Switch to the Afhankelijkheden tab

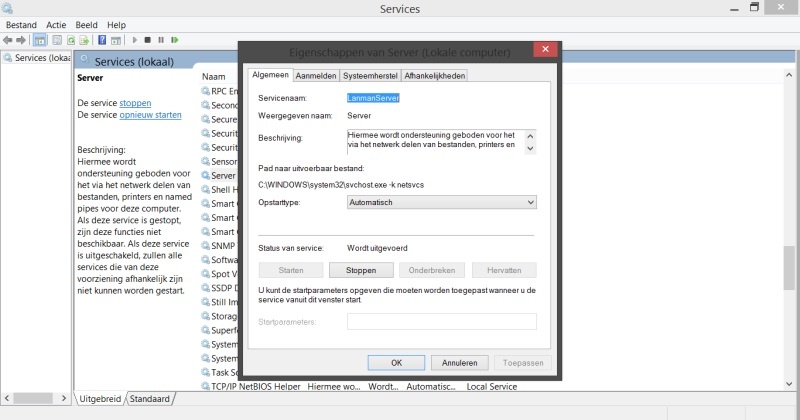click(x=435, y=76)
